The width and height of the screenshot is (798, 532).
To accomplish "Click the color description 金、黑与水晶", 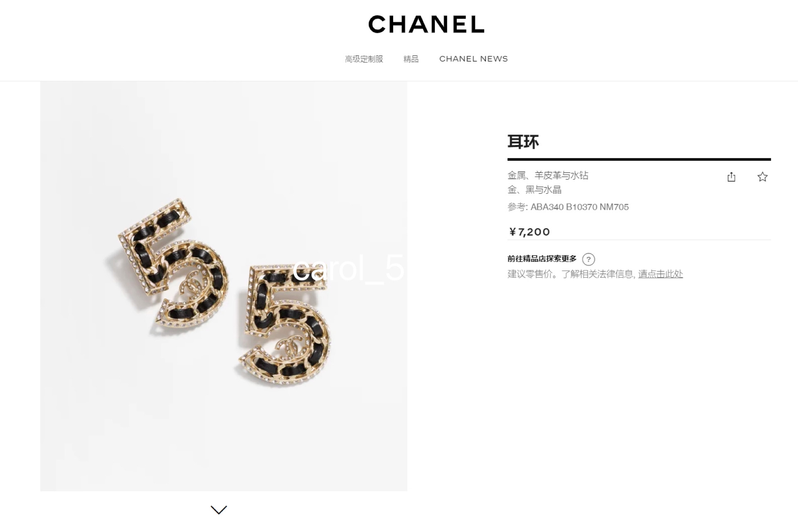I will tap(534, 190).
